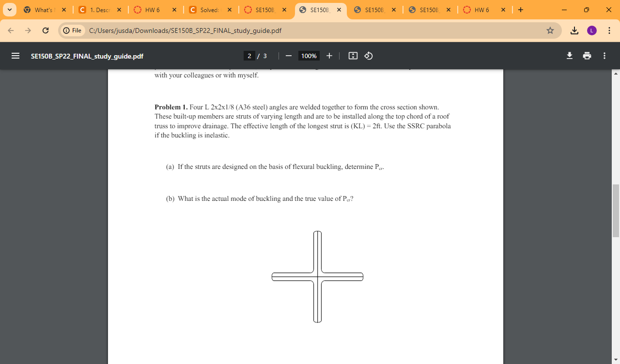Click the File site info chip
The image size is (620, 364).
click(72, 30)
